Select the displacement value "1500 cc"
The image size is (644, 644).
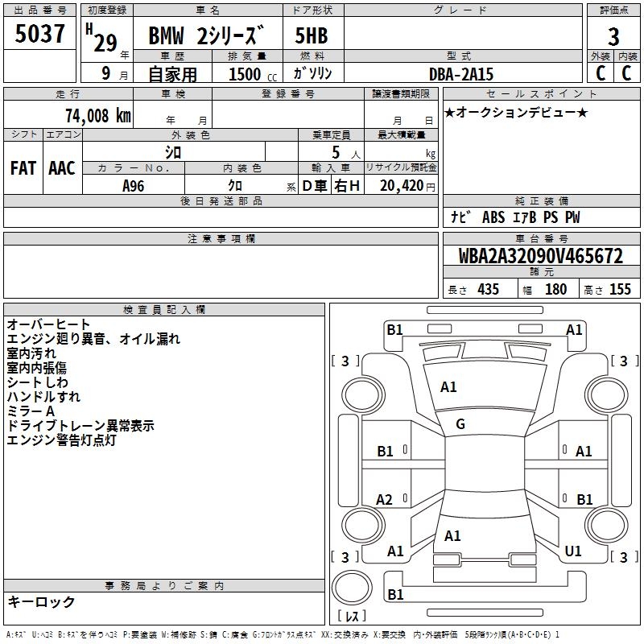point(253,74)
